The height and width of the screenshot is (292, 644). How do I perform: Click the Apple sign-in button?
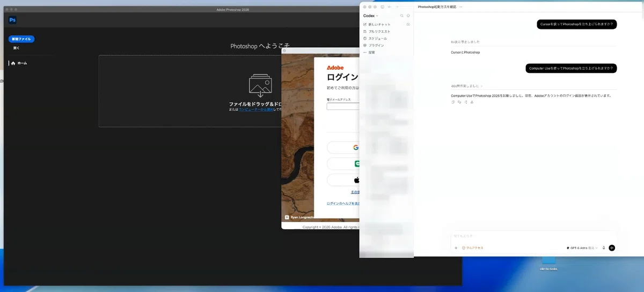tap(343, 180)
